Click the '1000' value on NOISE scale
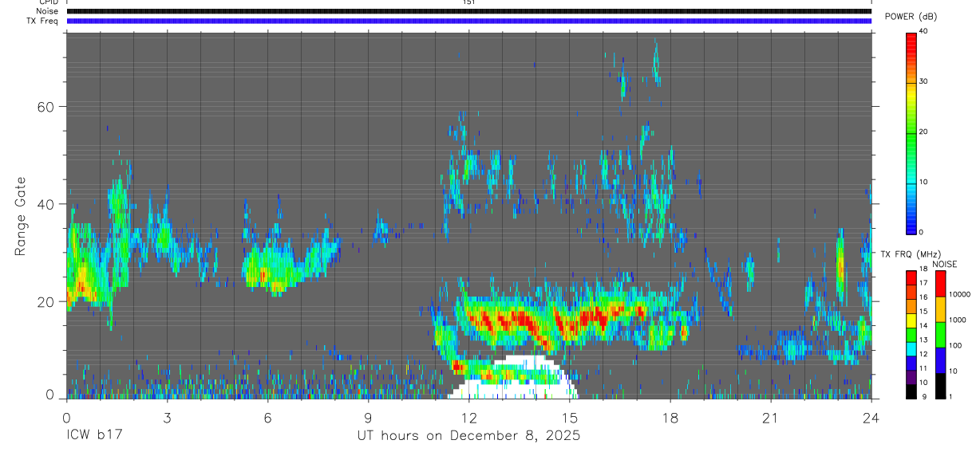 pos(958,320)
